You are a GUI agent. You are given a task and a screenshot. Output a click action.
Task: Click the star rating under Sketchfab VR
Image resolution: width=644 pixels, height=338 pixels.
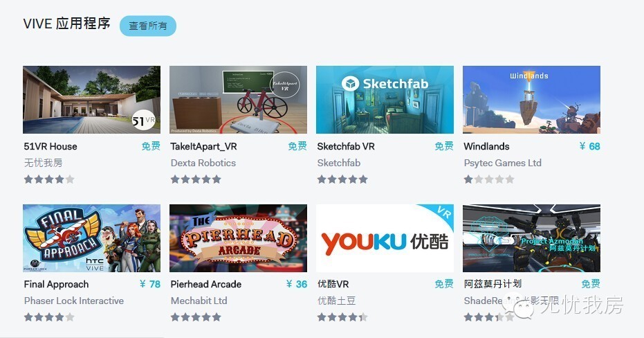click(x=342, y=179)
